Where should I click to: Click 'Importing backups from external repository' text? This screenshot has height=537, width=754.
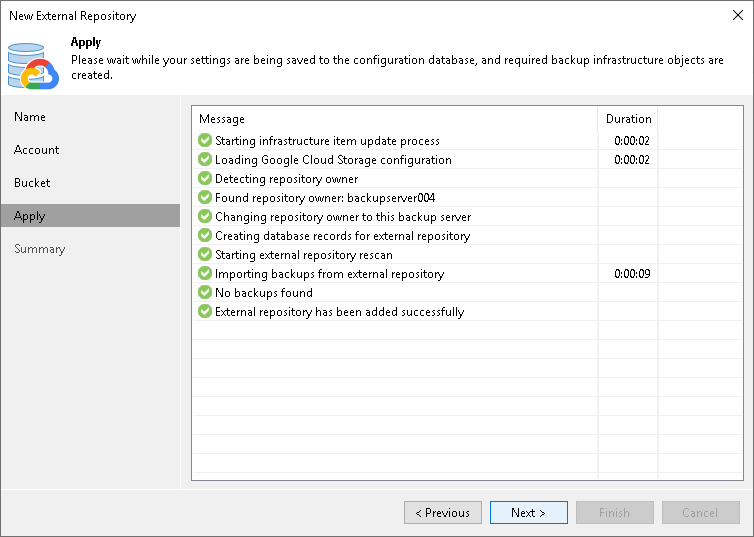329,274
